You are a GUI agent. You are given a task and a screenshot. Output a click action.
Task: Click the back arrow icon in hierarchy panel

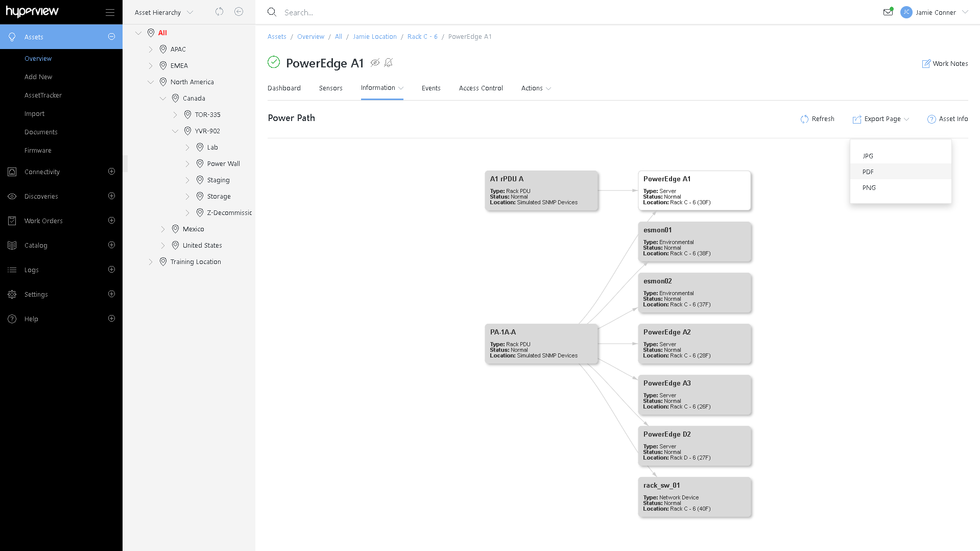click(238, 12)
